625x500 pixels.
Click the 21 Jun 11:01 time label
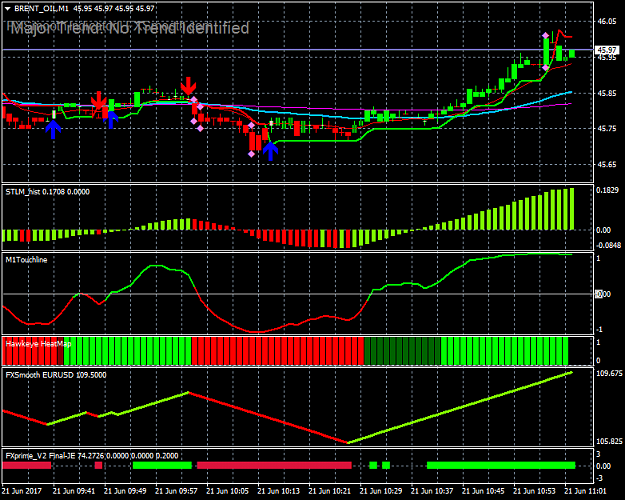click(x=585, y=491)
